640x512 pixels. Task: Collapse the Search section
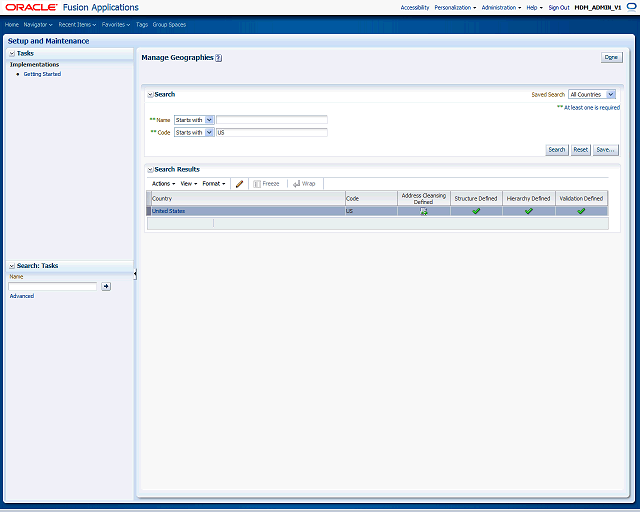tap(150, 95)
